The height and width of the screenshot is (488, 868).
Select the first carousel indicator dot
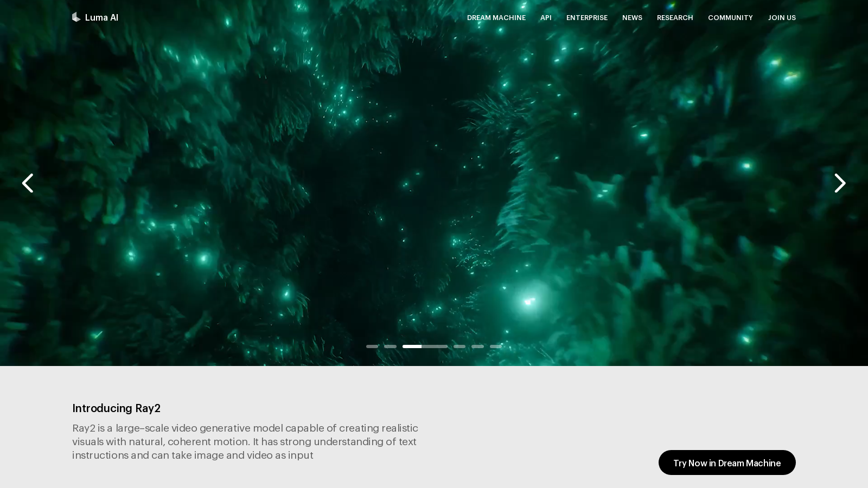pyautogui.click(x=372, y=346)
